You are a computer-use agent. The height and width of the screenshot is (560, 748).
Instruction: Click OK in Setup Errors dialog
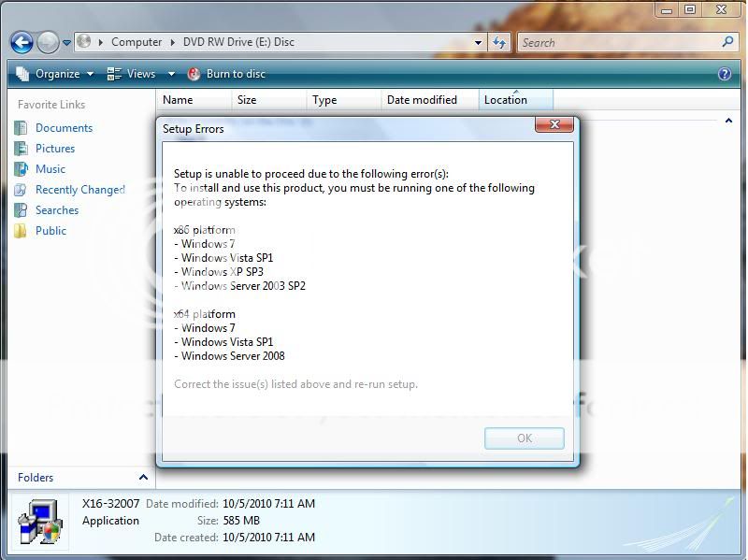[x=525, y=438]
